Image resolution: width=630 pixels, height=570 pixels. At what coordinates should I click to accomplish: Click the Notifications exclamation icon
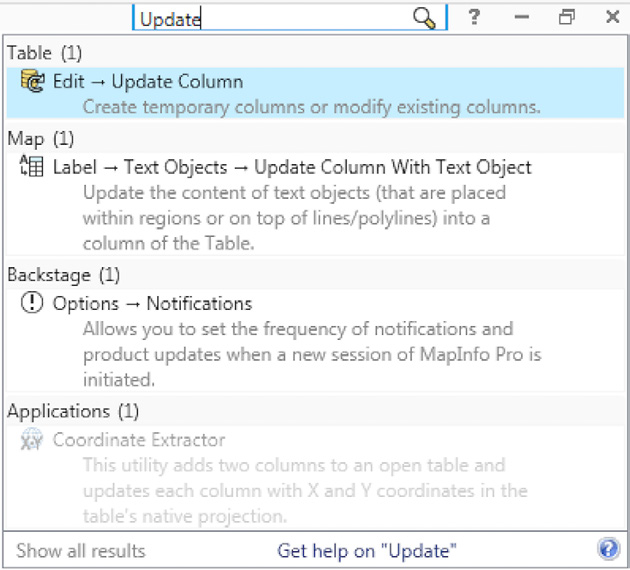pyautogui.click(x=32, y=304)
